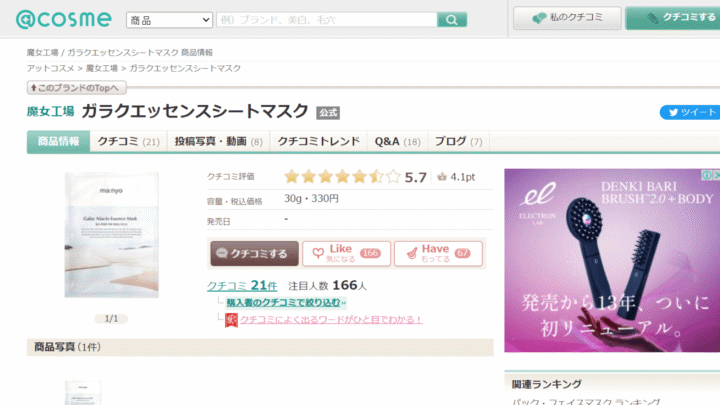Click the @cosme logo
This screenshot has width=720, height=405.
64,19
